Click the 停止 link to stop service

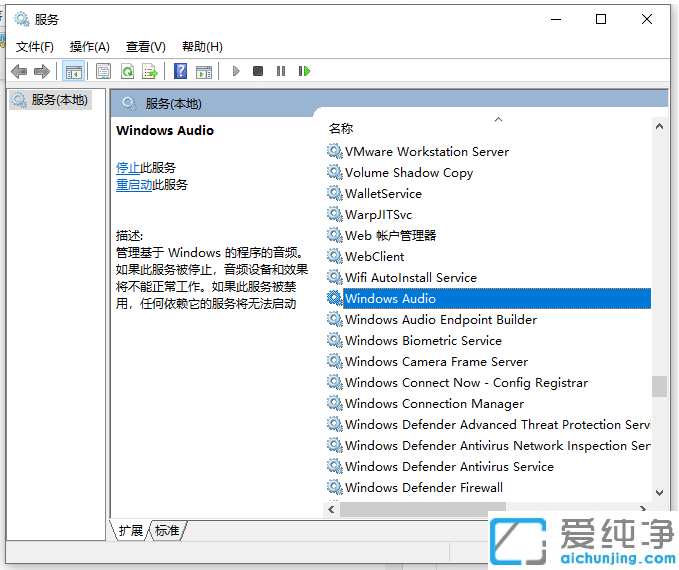coord(128,168)
